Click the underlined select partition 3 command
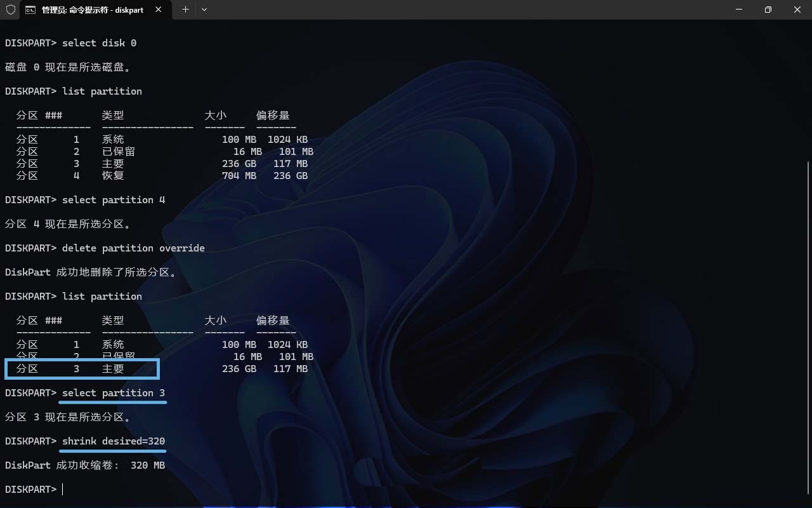Screen dimensions: 812x508 [114, 393]
